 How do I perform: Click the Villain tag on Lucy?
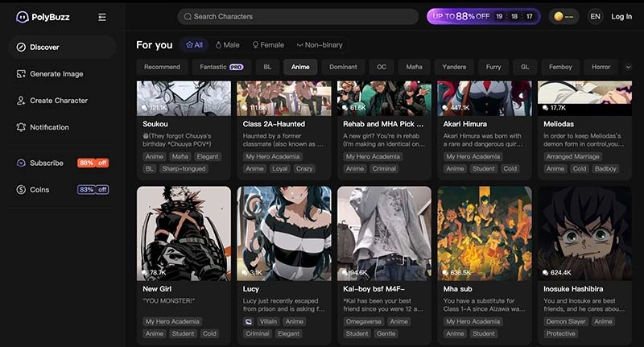click(268, 321)
